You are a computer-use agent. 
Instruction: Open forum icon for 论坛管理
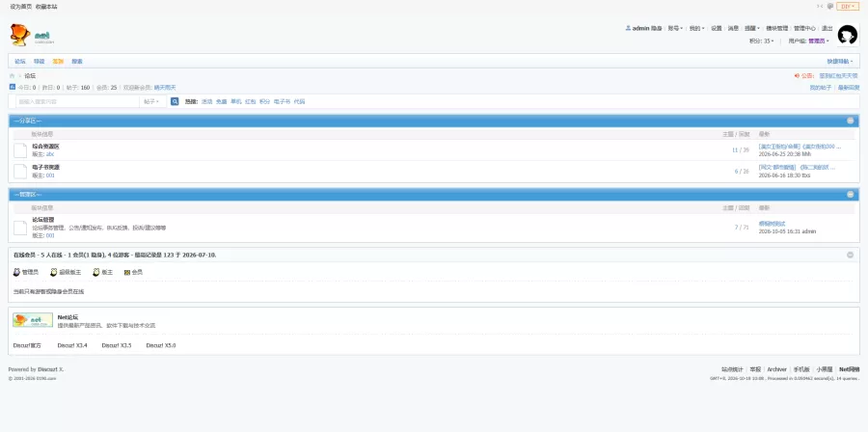pos(20,228)
